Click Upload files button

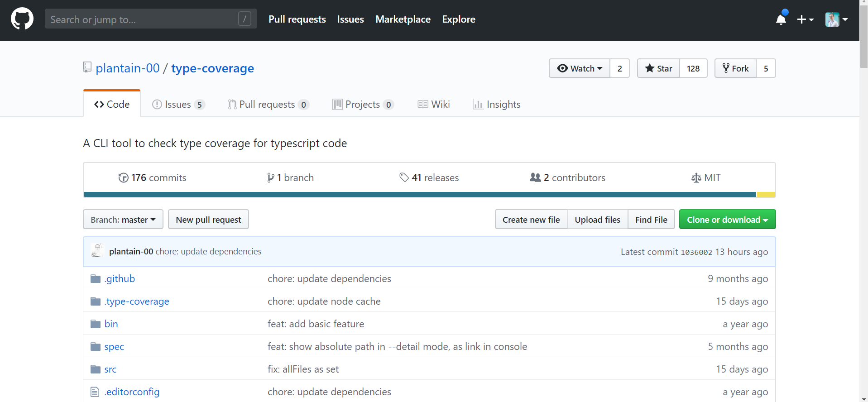598,219
